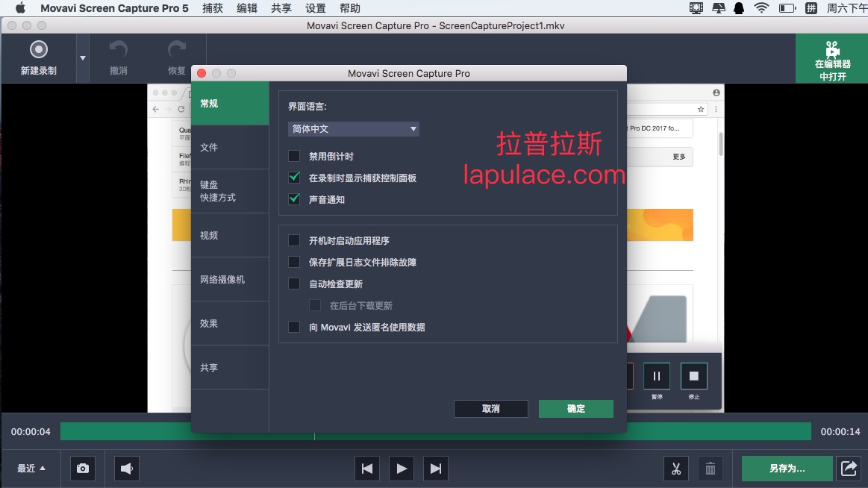This screenshot has height=488, width=868.
Task: Enable the 禁用倒计时 checkbox
Action: click(294, 157)
